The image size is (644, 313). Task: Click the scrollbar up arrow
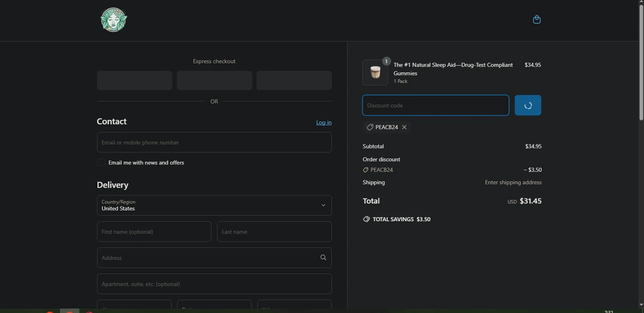tap(641, 2)
